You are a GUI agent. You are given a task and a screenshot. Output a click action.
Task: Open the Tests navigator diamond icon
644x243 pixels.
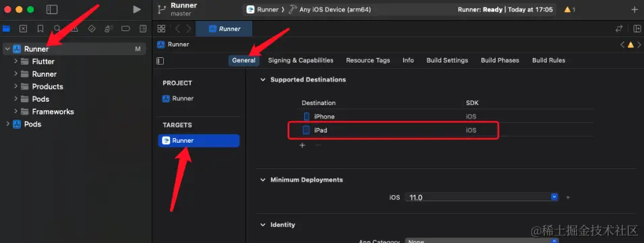coord(92,29)
